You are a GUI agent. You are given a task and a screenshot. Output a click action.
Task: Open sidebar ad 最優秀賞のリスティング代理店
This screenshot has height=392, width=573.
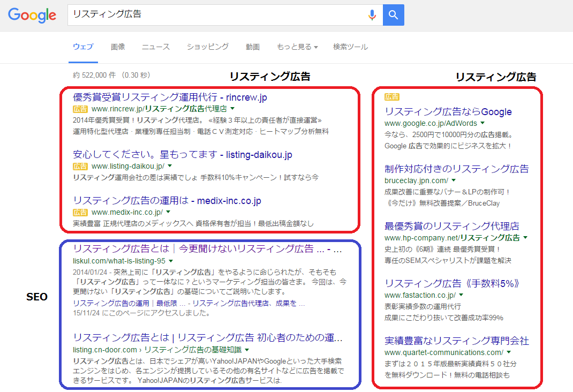coord(451,226)
